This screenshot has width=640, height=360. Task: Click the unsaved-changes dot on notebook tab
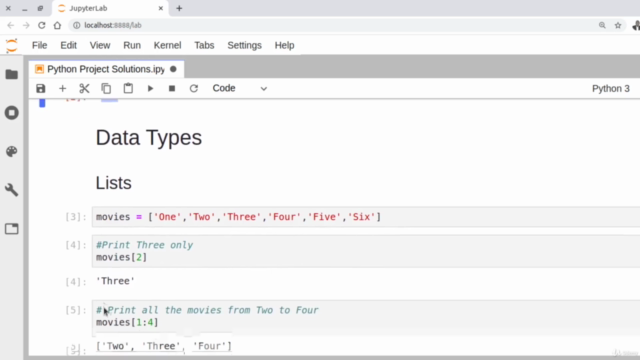pos(173,69)
